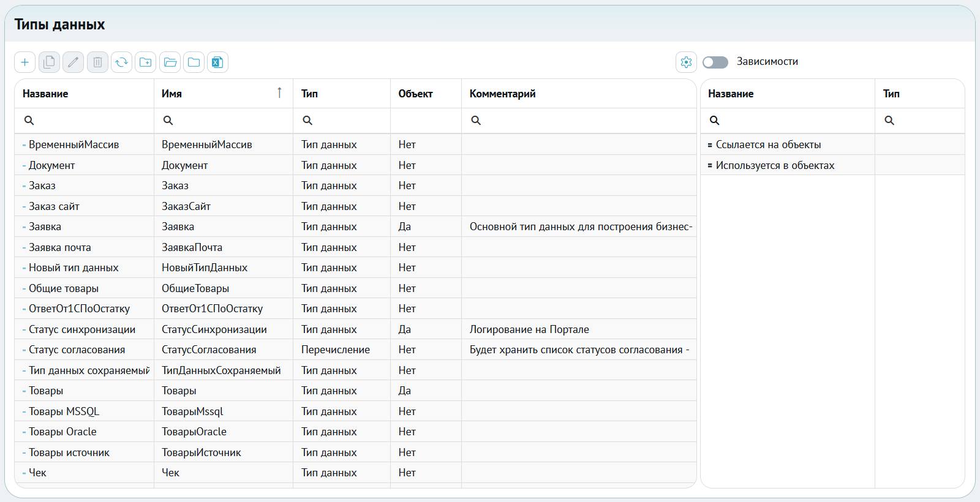Click the copy (duplicate) toolbar icon
The height and width of the screenshot is (502, 980).
[49, 62]
